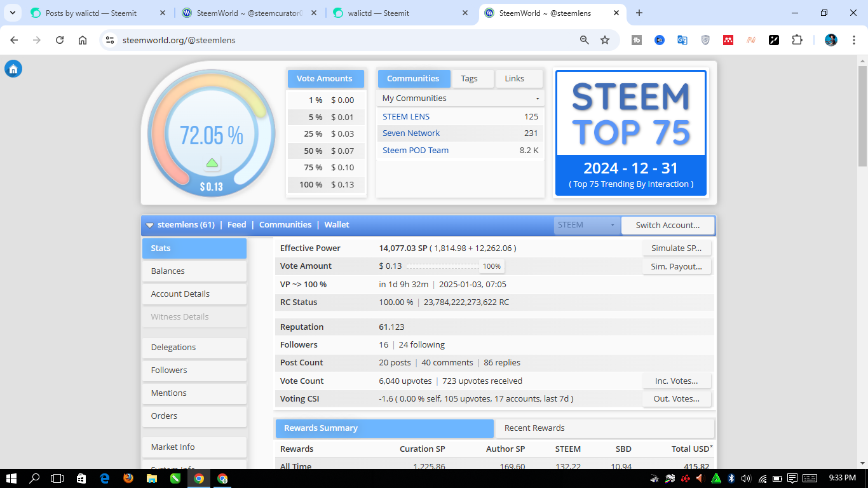
Task: Open Windows taskbar search
Action: pos(35,478)
